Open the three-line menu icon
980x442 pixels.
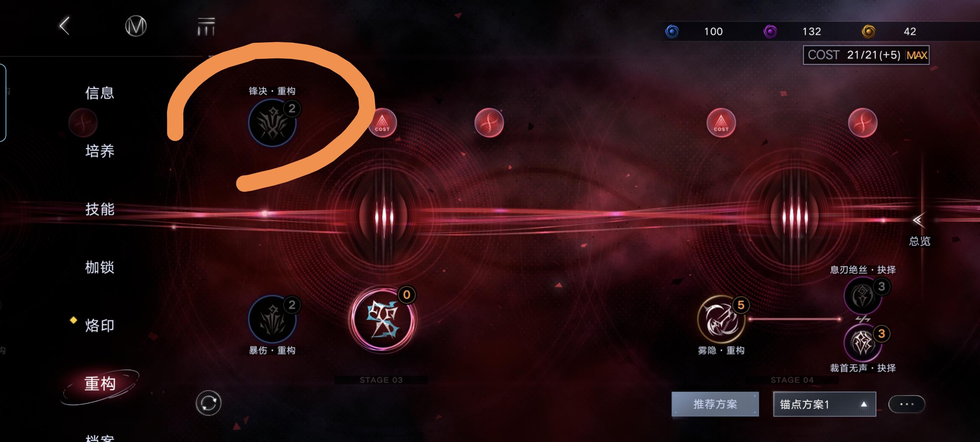(x=206, y=26)
